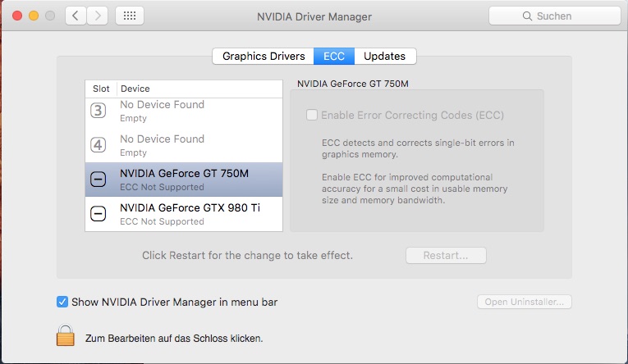This screenshot has height=364, width=628.
Task: Click the padlock icon to unlock
Action: point(66,335)
